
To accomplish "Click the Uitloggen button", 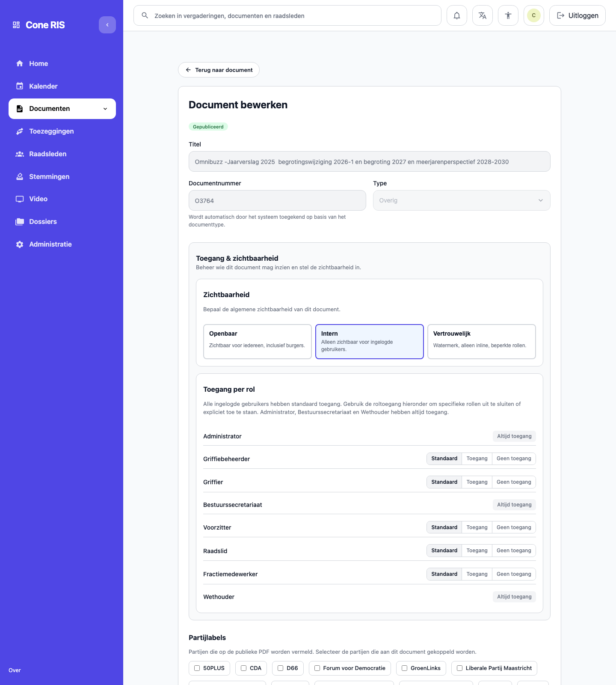I will pyautogui.click(x=577, y=15).
